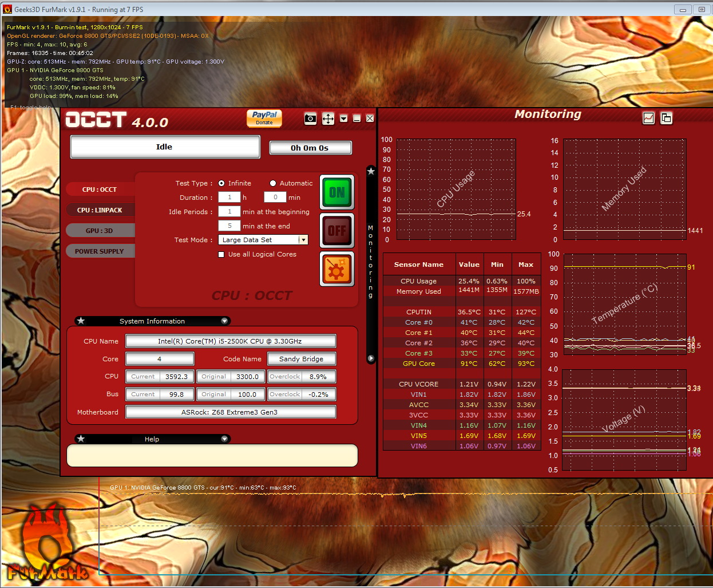Open OCCT options with the orange gear icon
713x588 pixels.
point(337,269)
